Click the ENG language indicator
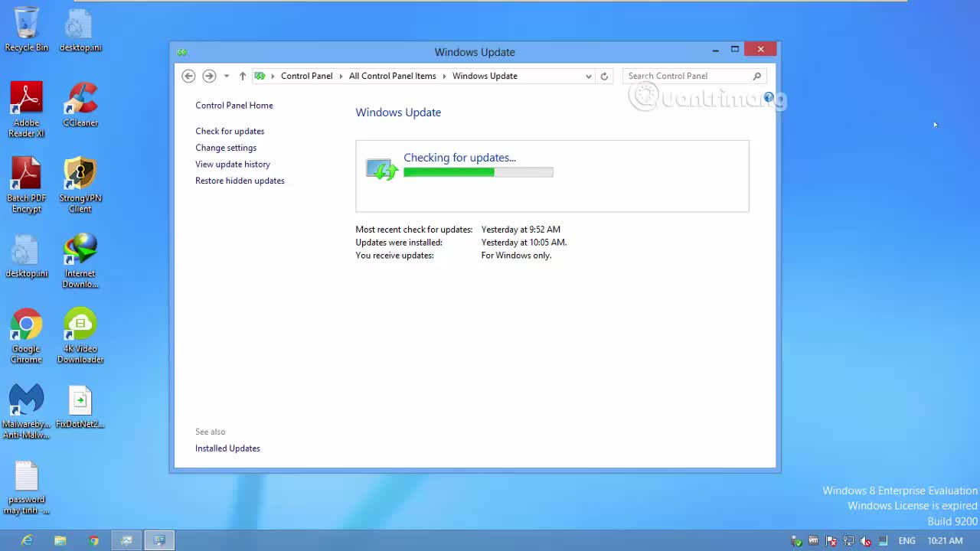 906,540
